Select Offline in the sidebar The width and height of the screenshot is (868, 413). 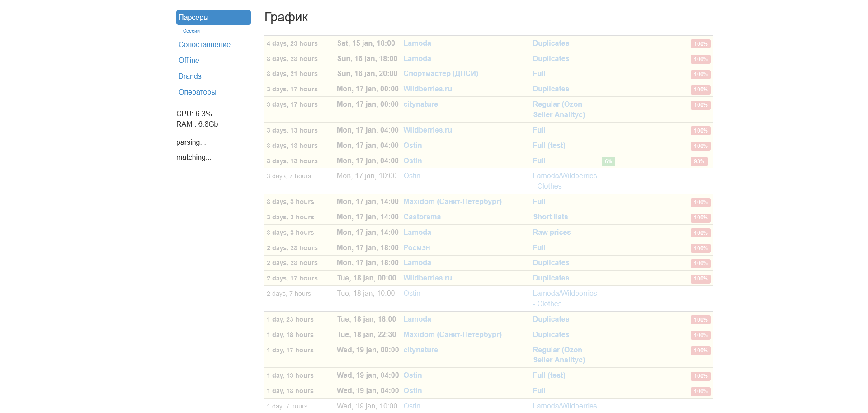189,61
